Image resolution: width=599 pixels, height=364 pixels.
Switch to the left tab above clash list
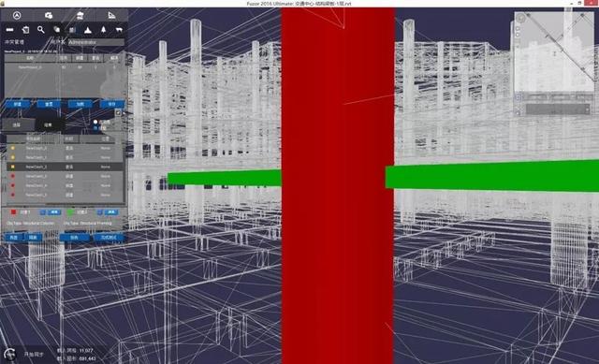point(17,124)
